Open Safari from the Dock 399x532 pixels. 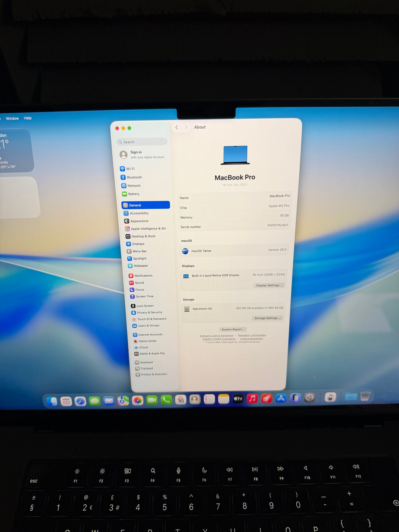pyautogui.click(x=80, y=401)
